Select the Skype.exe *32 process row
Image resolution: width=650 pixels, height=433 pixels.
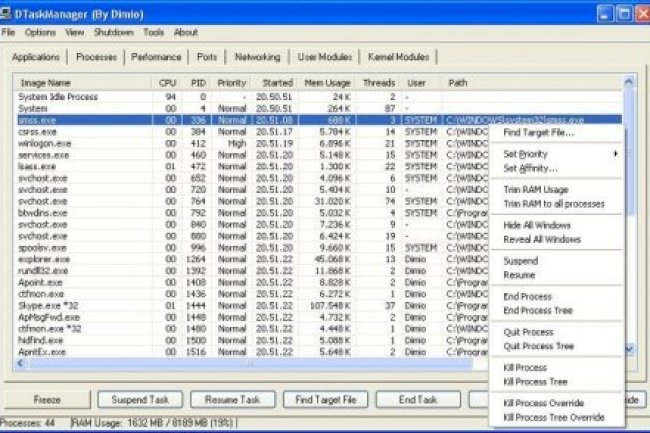(252, 305)
